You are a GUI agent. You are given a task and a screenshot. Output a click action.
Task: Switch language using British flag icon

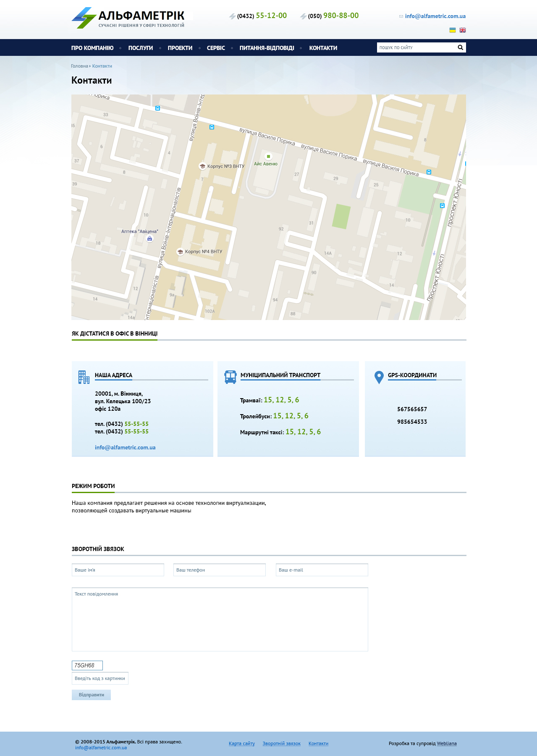click(x=463, y=30)
